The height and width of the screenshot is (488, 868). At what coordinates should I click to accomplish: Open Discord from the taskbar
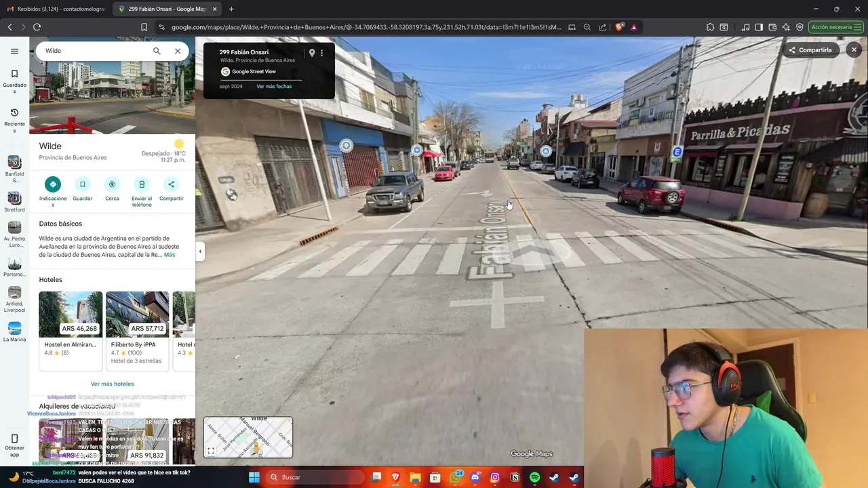[475, 477]
